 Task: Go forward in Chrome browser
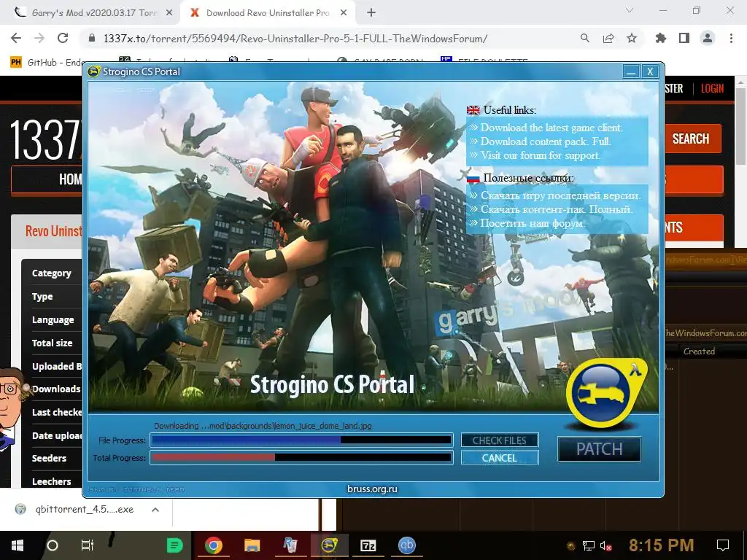coord(39,38)
